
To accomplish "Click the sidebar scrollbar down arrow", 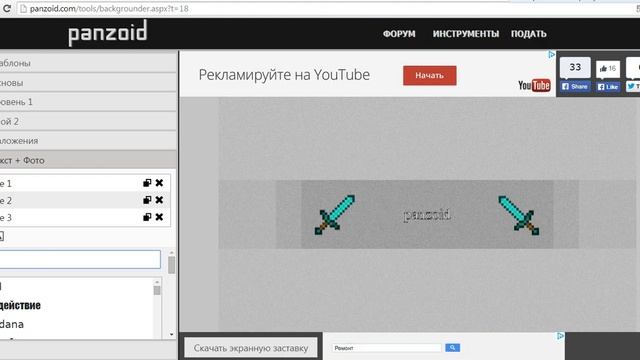I will [171, 334].
